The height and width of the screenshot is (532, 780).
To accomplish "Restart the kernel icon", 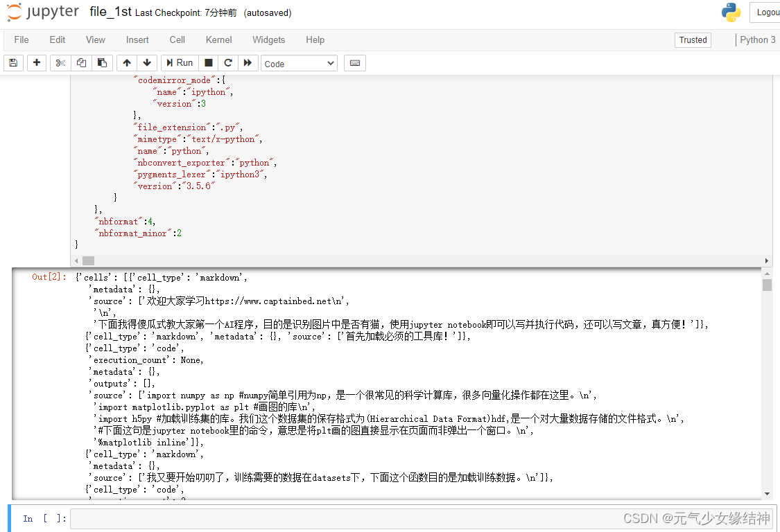I will pos(228,62).
